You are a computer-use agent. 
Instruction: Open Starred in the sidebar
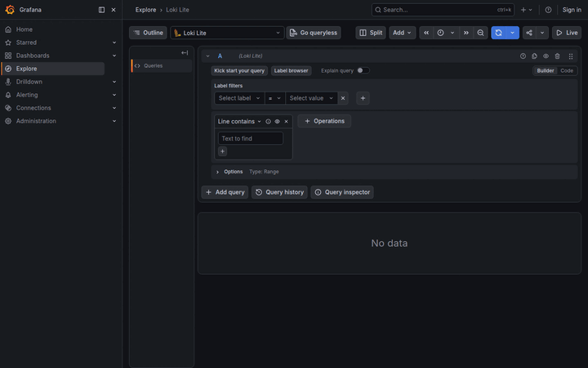[26, 43]
